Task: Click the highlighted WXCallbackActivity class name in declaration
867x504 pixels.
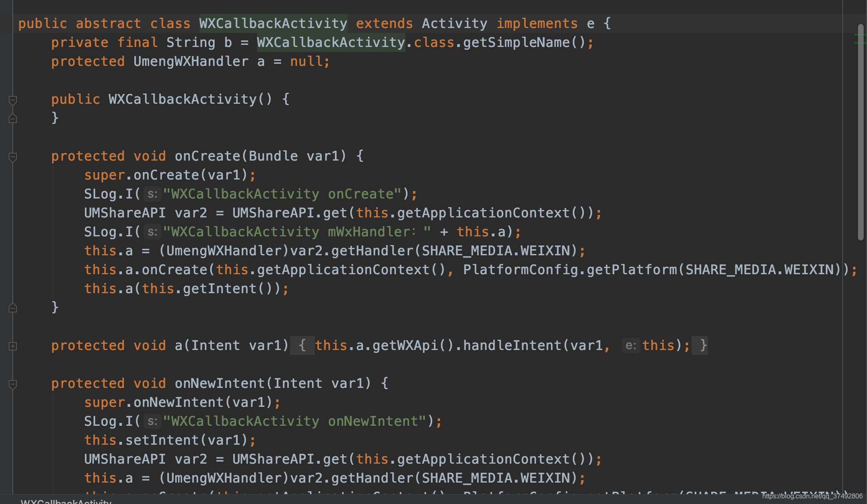Action: [x=273, y=23]
